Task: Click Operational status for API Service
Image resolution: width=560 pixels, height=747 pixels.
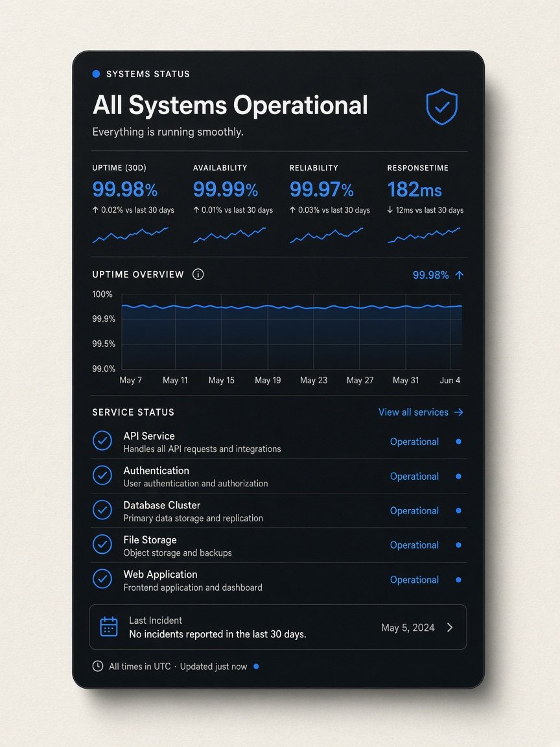Action: (414, 442)
